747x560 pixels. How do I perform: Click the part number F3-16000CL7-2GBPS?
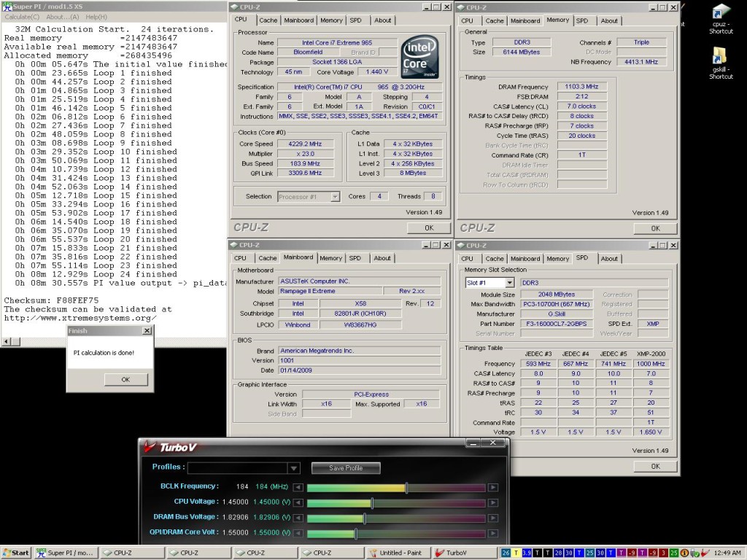pyautogui.click(x=557, y=324)
